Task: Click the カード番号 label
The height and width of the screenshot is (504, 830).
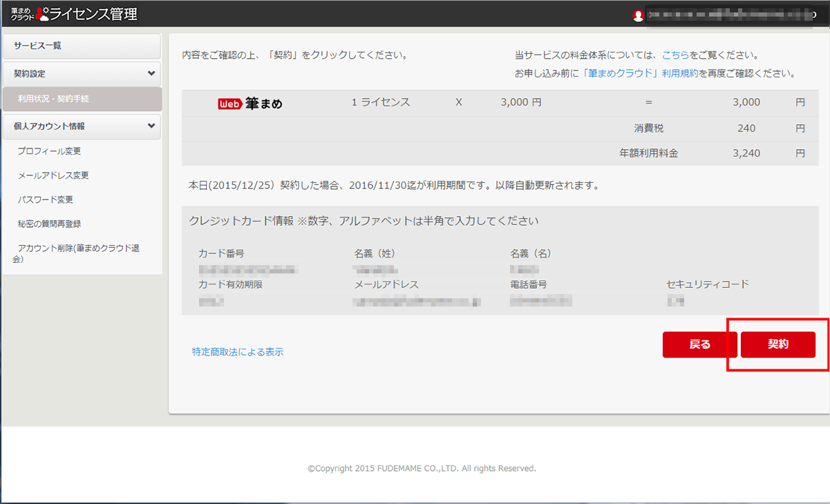Action: coord(221,253)
